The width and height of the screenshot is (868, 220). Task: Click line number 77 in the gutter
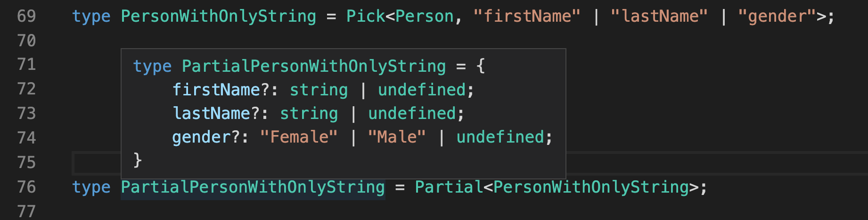tap(26, 211)
